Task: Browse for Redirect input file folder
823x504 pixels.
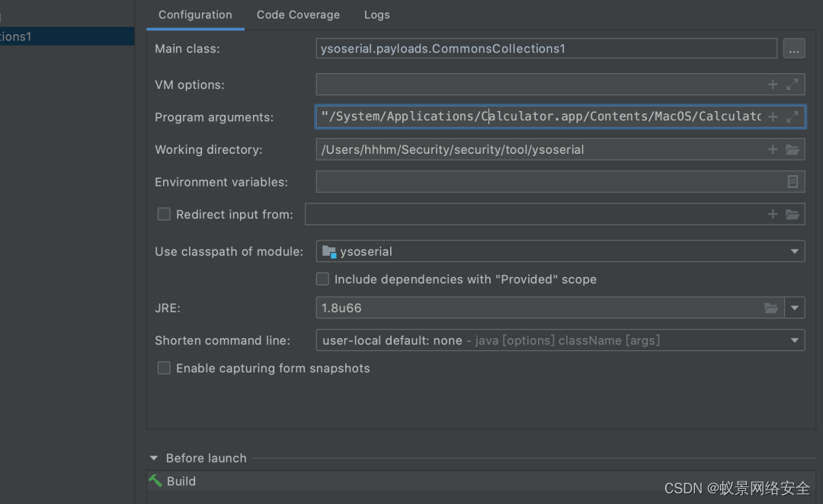Action: (x=793, y=215)
